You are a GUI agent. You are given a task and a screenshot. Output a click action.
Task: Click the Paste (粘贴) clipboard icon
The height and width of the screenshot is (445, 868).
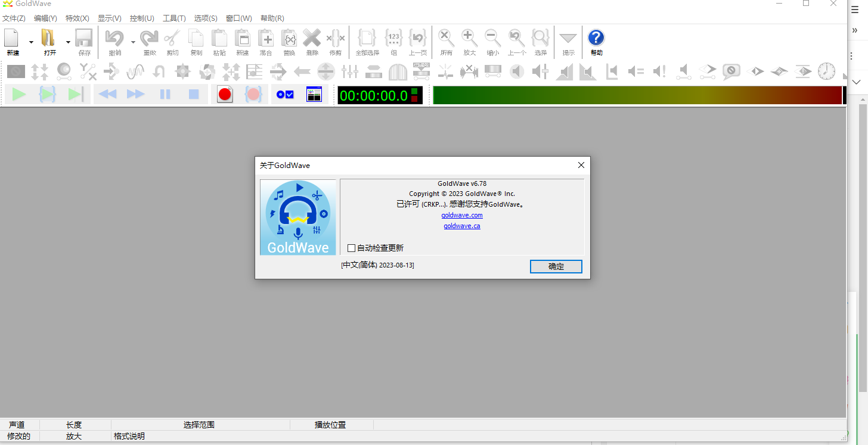219,38
